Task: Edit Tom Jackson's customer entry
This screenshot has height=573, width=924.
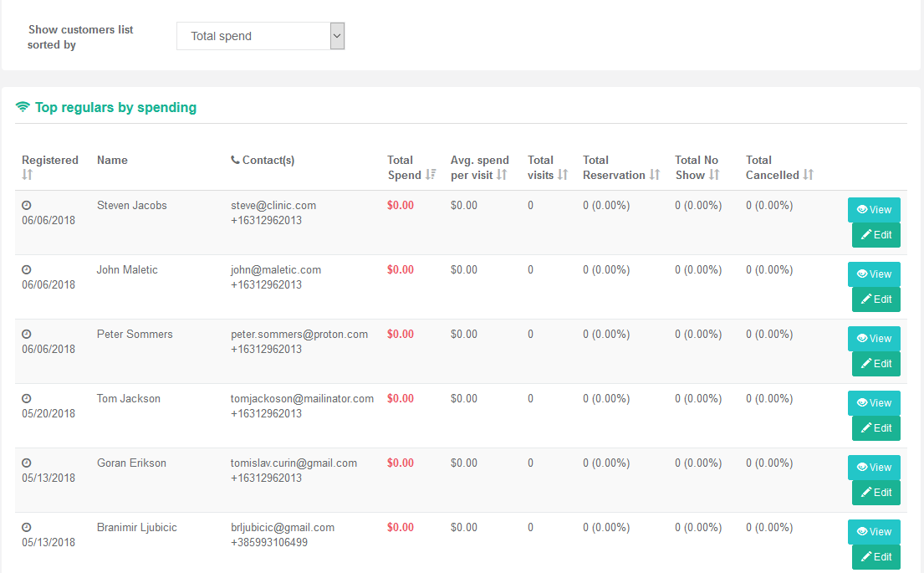Action: pos(876,428)
